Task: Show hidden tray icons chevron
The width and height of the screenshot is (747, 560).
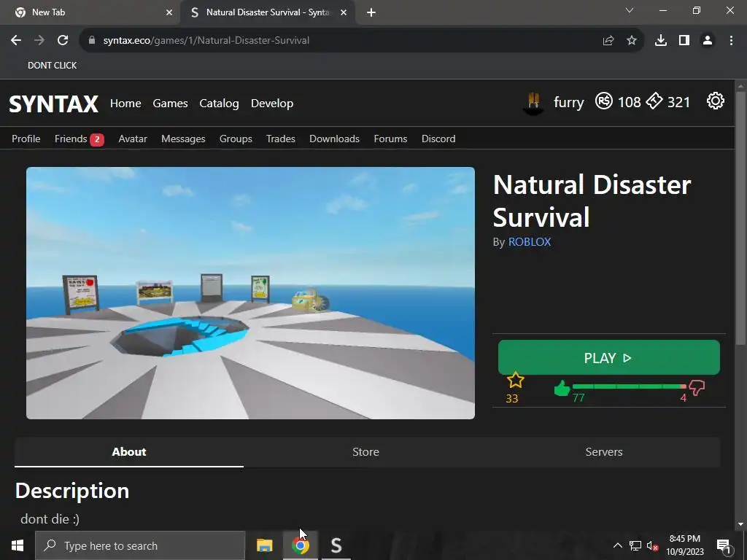Action: (x=617, y=545)
